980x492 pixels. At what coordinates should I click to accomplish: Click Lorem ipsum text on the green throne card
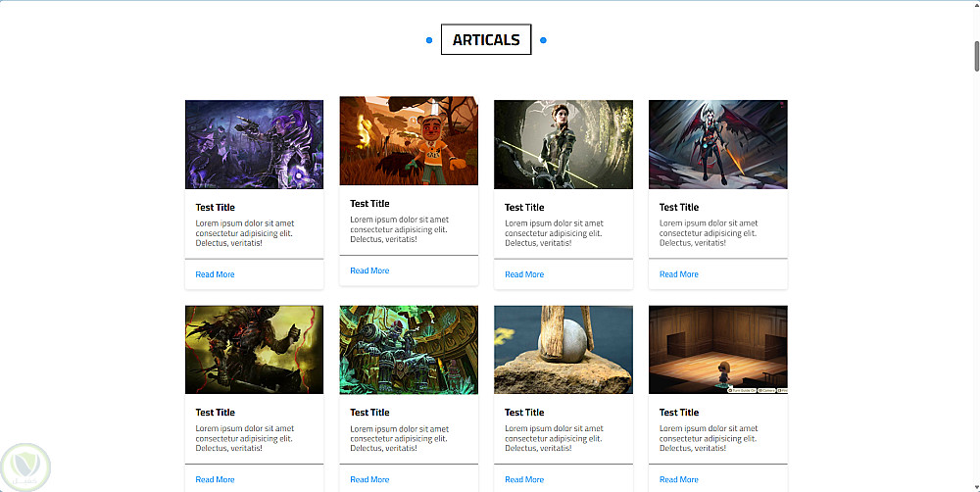(x=400, y=438)
